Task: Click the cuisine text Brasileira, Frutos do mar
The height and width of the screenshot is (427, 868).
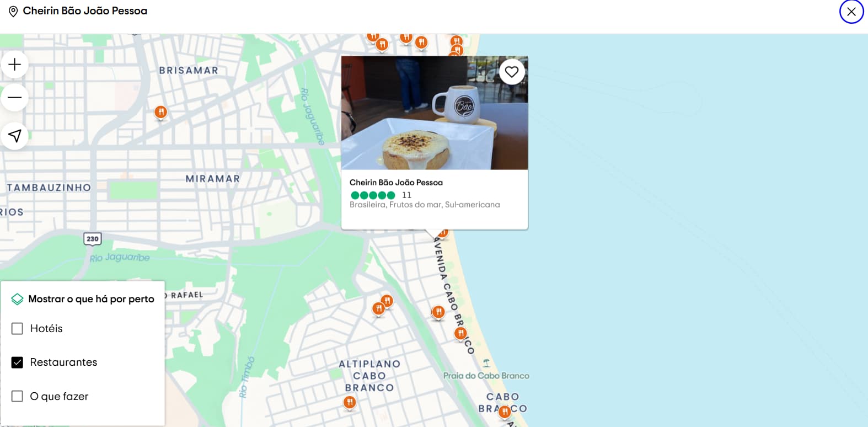Action: (x=395, y=205)
